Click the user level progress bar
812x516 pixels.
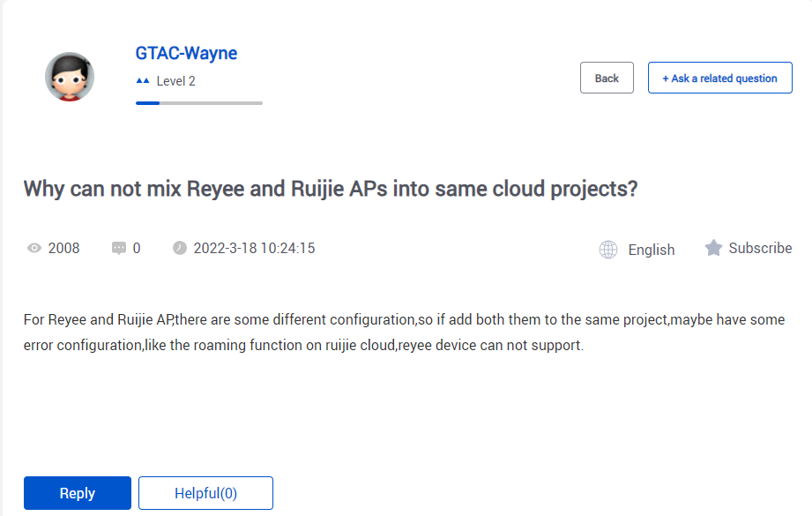click(199, 103)
